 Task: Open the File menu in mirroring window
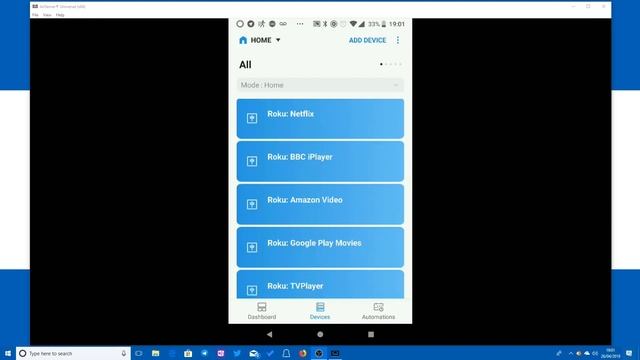(36, 15)
